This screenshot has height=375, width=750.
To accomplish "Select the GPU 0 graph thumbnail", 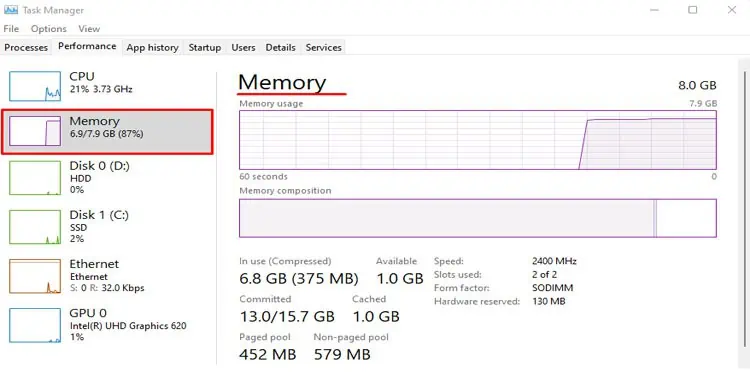I will pyautogui.click(x=35, y=325).
